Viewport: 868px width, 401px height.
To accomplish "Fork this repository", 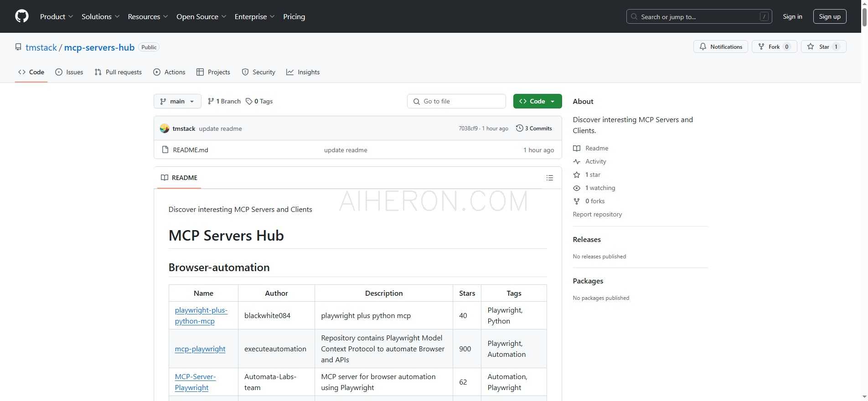I will click(x=774, y=46).
